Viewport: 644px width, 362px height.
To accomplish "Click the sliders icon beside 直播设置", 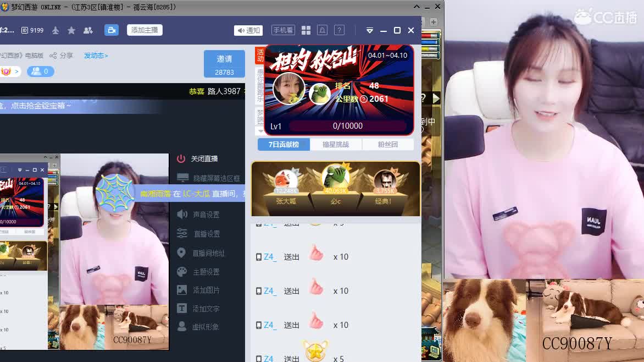I will (x=182, y=233).
